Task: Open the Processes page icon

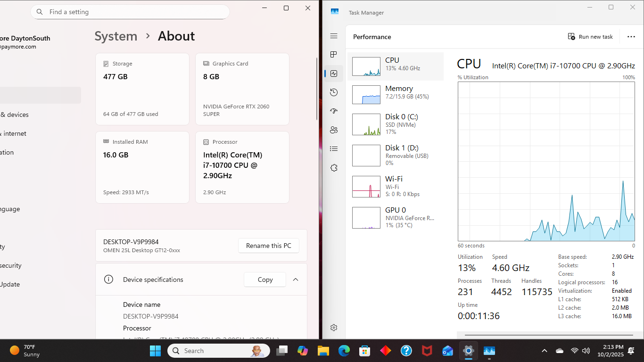Action: pyautogui.click(x=334, y=55)
